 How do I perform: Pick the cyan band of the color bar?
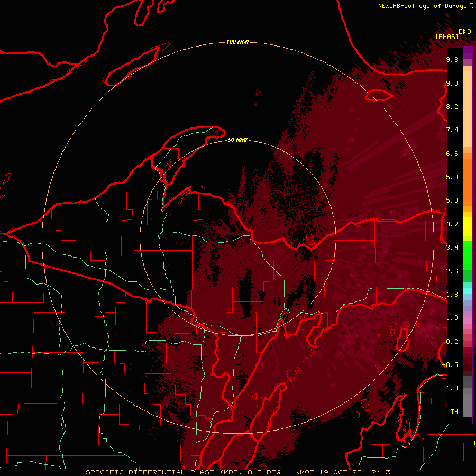[x=467, y=290]
